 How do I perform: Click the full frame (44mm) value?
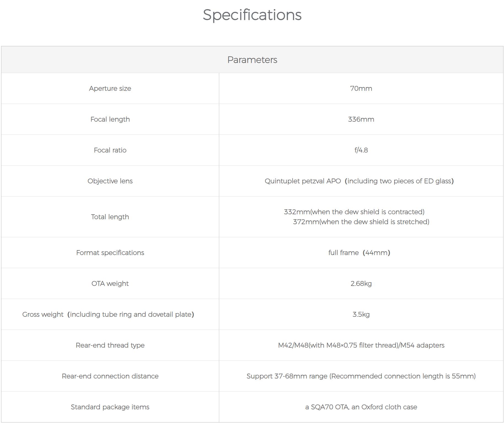pyautogui.click(x=359, y=253)
